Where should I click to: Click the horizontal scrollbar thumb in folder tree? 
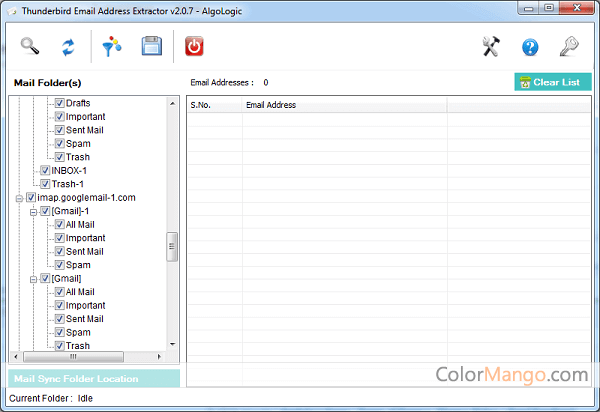point(73,357)
